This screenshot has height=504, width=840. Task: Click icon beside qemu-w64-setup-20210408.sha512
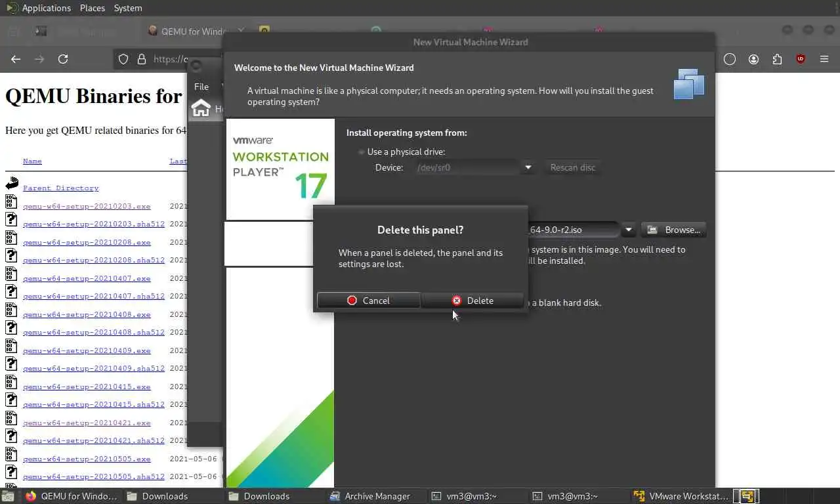point(11,327)
